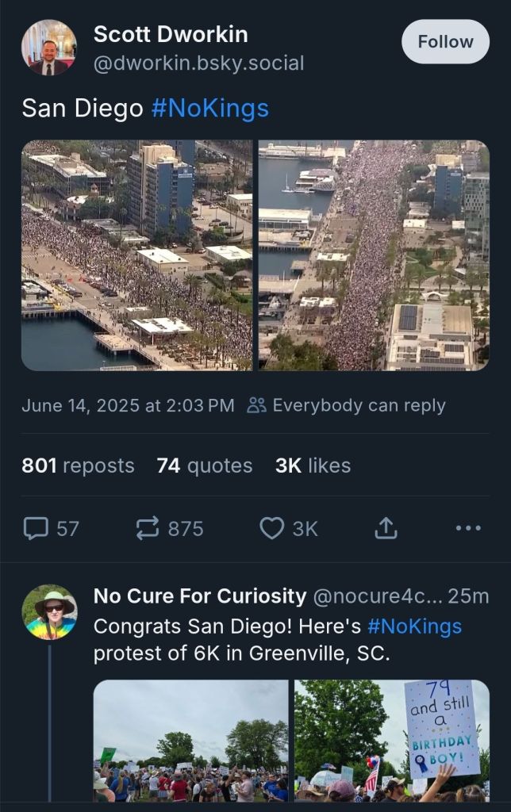Open right San Diego aerial crowd photo

tap(374, 255)
